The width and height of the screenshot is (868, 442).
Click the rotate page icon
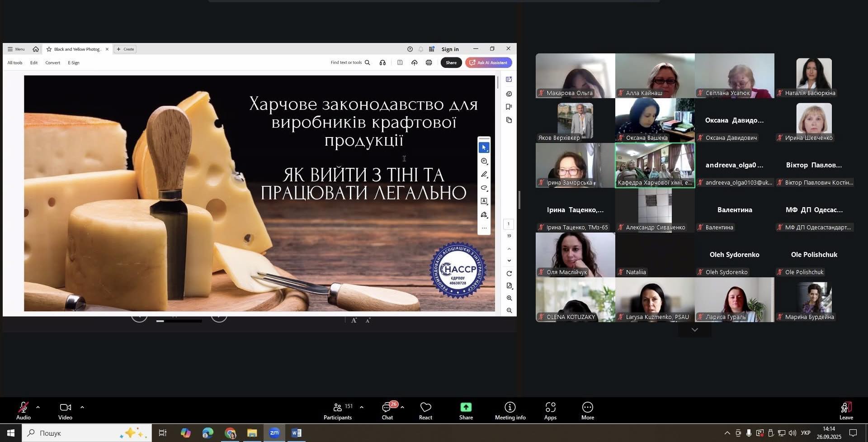509,273
